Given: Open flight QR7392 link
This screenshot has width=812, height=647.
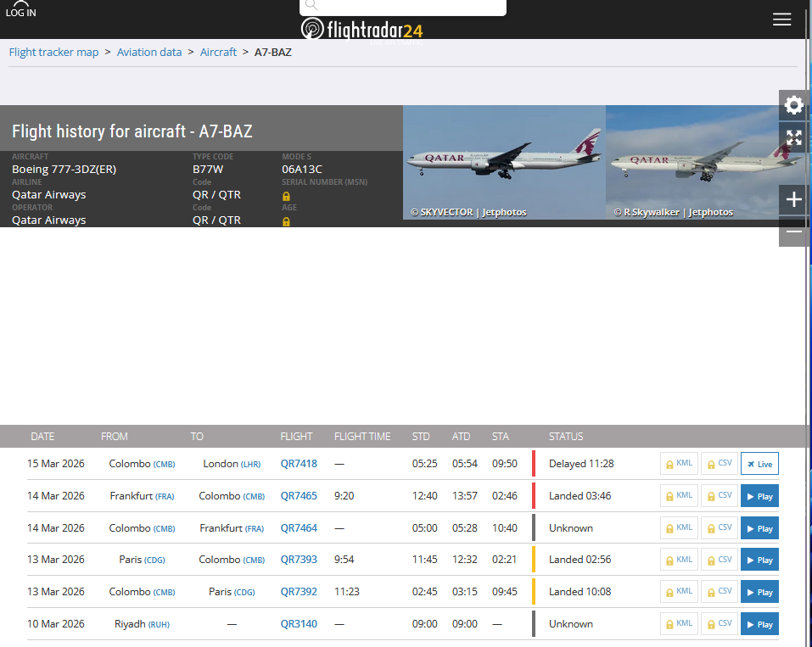Looking at the screenshot, I should [x=299, y=592].
